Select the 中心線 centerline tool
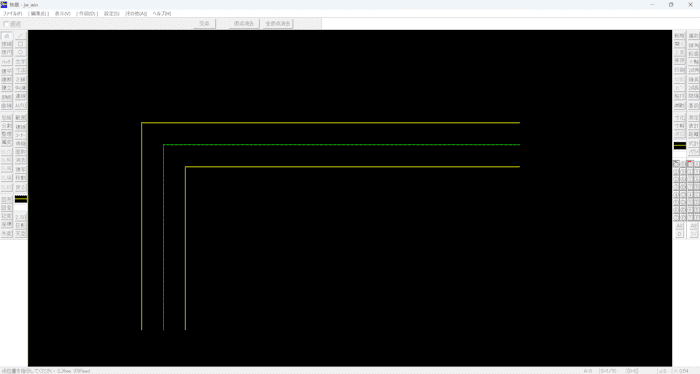This screenshot has width=700, height=374. [21, 87]
